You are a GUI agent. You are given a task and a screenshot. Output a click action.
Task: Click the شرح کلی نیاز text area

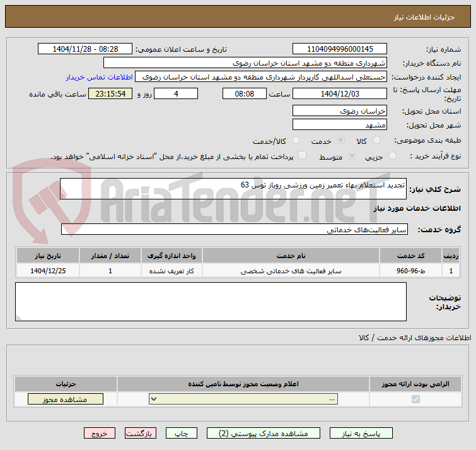point(233,189)
